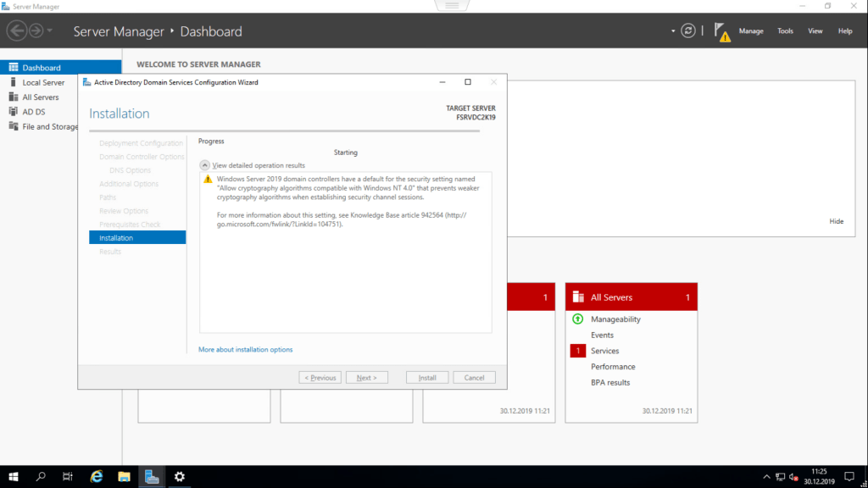Select Local Server in the sidebar
The height and width of the screenshot is (488, 868).
point(43,82)
